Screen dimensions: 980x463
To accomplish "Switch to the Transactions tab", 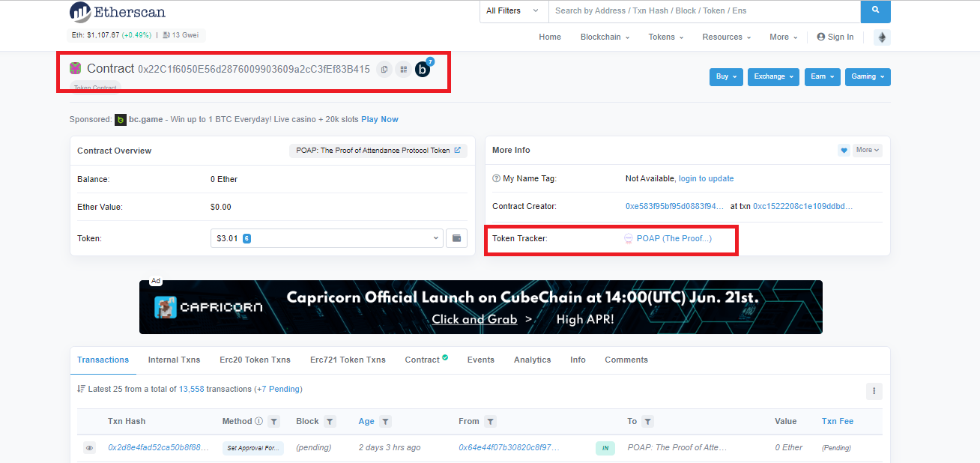I will (103, 360).
